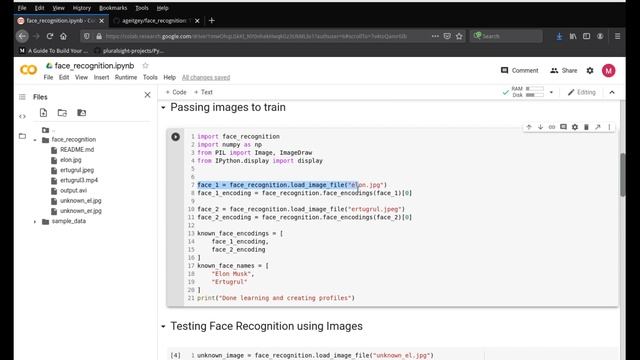Run the Passing images to train code cell
640x360 pixels.
click(x=176, y=137)
